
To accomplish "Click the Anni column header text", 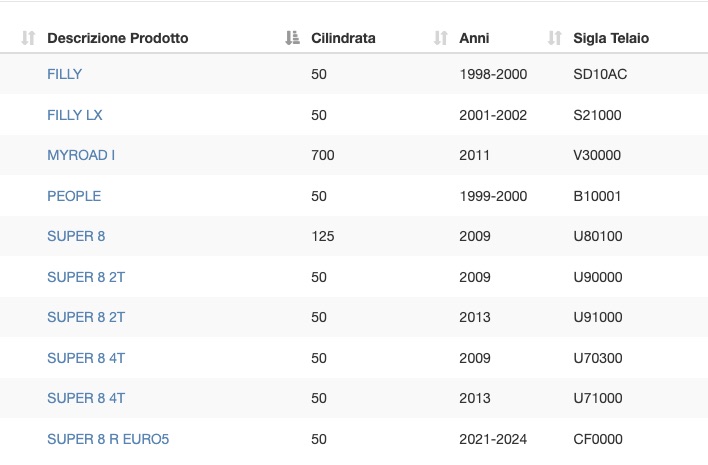I will 474,38.
